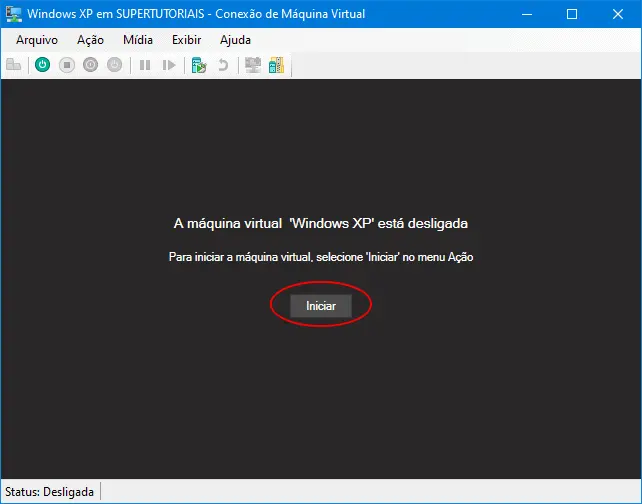Screen dimensions: 642x504
Task: Click the Revert undo-arrow toolbar icon
Action: [x=223, y=65]
